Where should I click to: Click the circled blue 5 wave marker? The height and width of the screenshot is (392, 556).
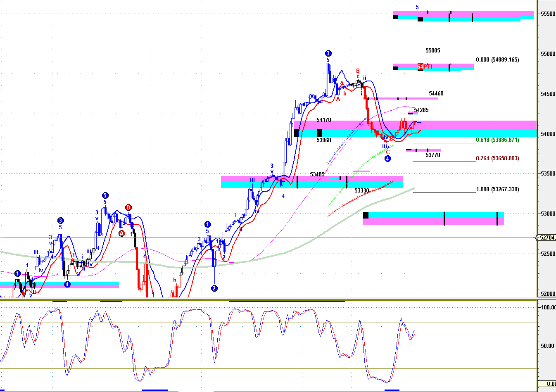tap(105, 195)
